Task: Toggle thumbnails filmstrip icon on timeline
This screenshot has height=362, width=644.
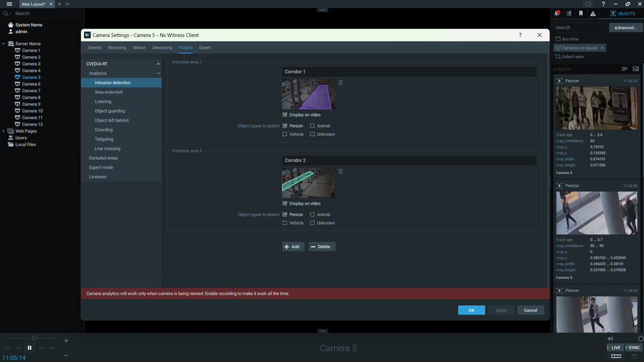Action: (x=616, y=356)
